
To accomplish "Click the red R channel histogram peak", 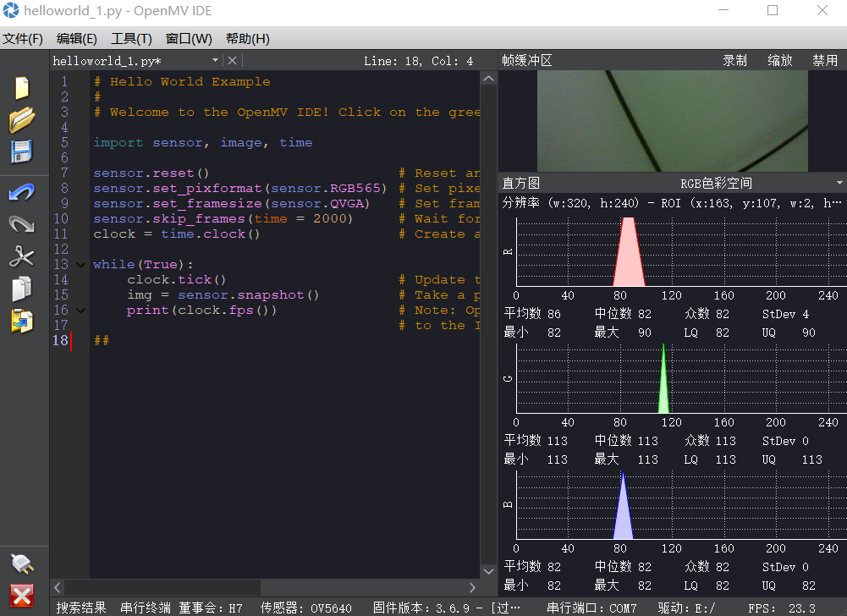I will [629, 252].
